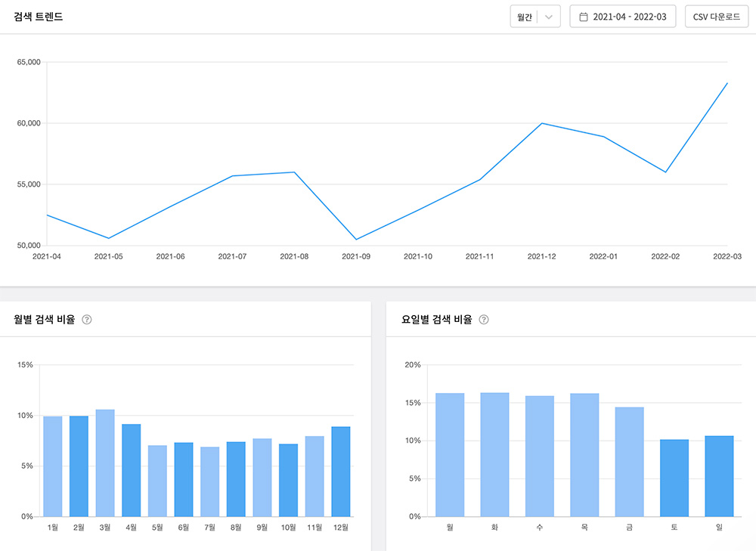
Task: Click the chevron arrow in the 월간 selector
Action: click(x=549, y=17)
